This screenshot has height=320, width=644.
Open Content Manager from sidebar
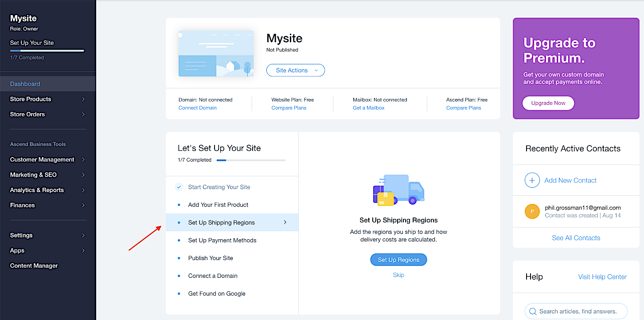point(34,265)
